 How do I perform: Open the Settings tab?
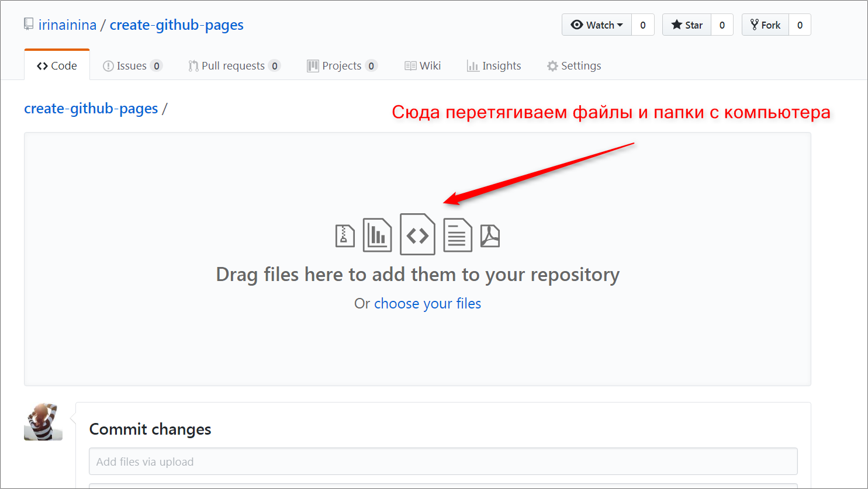(x=574, y=65)
